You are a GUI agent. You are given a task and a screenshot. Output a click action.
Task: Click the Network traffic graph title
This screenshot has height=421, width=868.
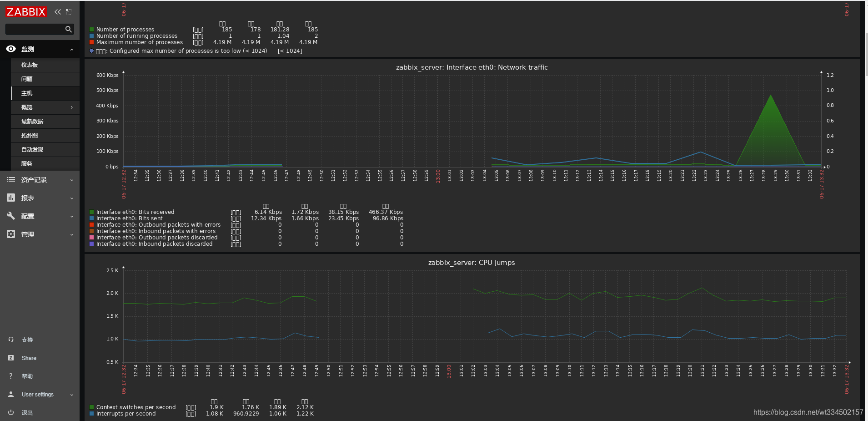472,67
